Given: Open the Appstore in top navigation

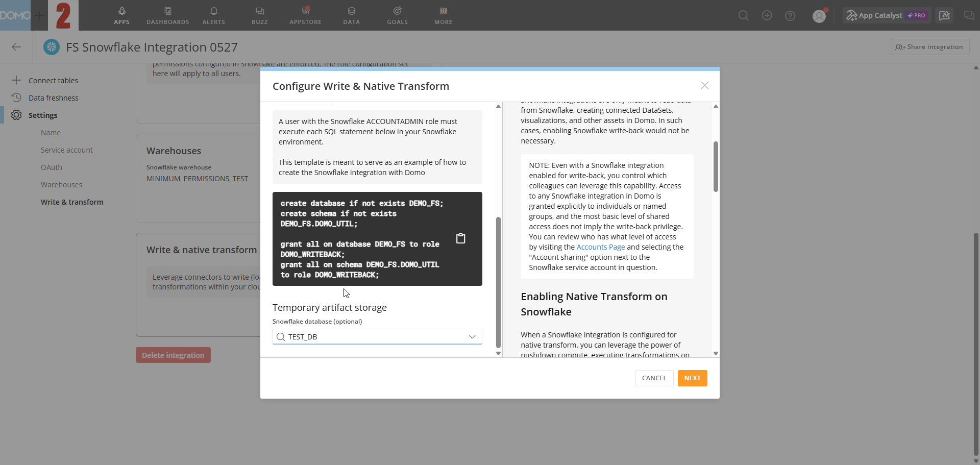Looking at the screenshot, I should 305,15.
